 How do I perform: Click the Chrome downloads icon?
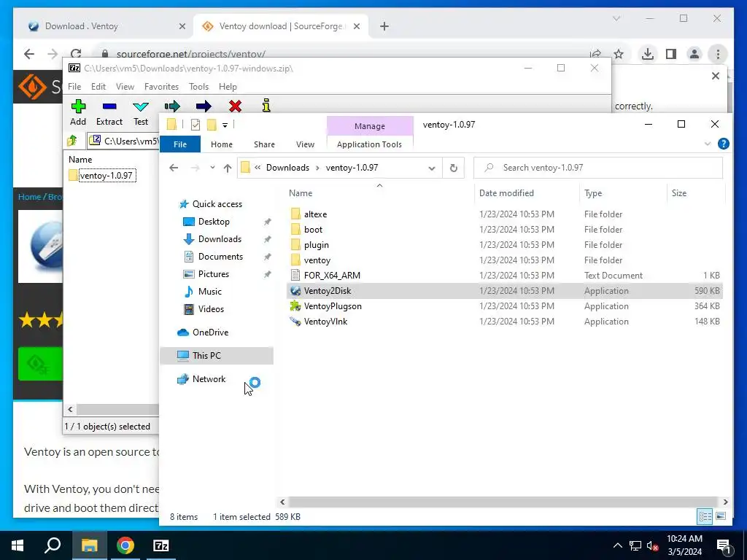[x=648, y=54]
